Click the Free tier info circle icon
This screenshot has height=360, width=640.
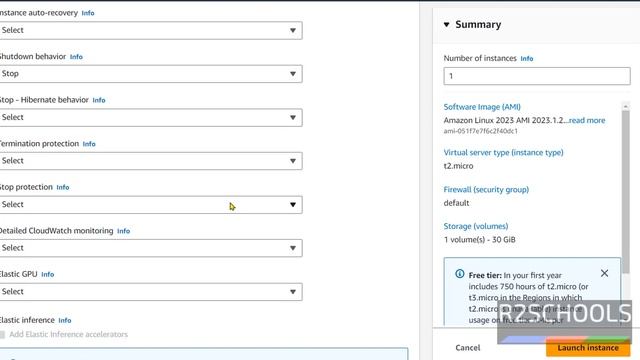click(x=460, y=274)
